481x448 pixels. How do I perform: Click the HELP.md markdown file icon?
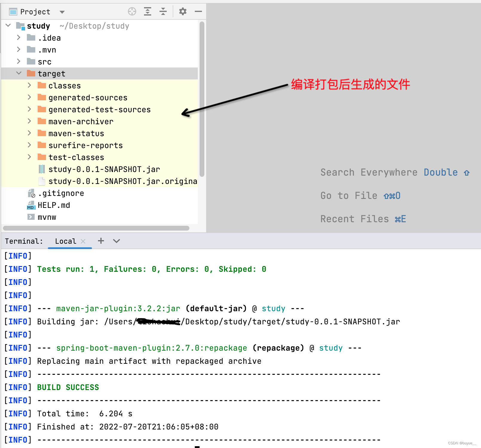tap(31, 205)
